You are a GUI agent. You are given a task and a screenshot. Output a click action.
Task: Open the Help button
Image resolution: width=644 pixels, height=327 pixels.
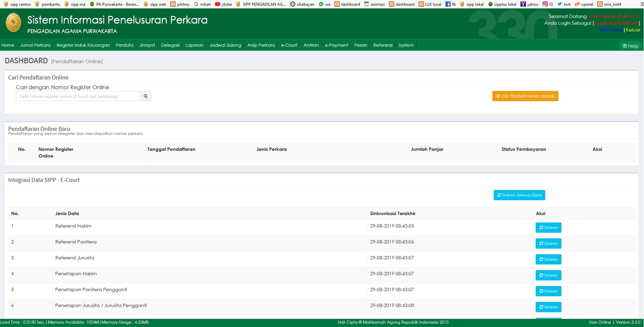click(630, 46)
